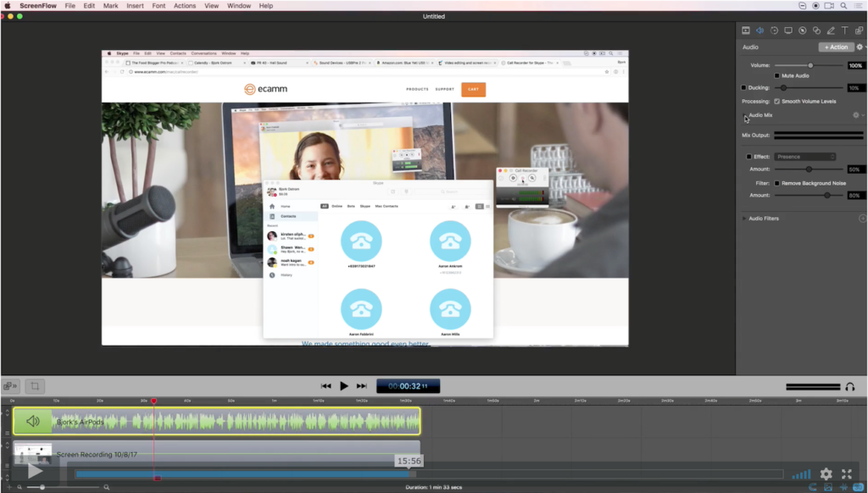Click the noise filter Amount slider handle

pos(827,196)
